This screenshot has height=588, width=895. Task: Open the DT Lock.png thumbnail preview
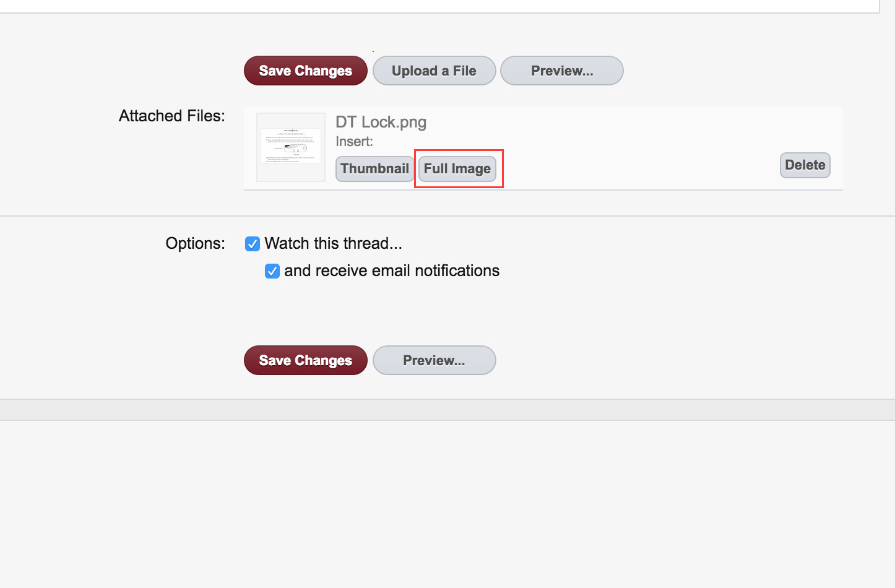pyautogui.click(x=291, y=147)
